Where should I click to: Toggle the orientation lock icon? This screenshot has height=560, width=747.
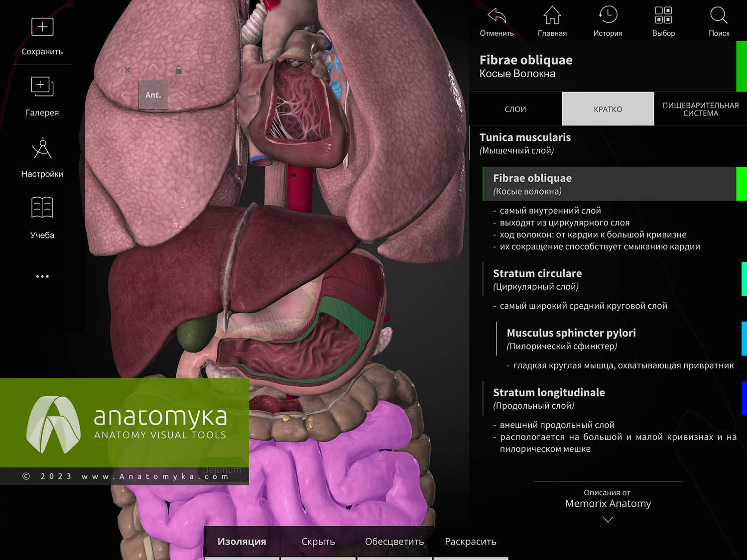178,70
